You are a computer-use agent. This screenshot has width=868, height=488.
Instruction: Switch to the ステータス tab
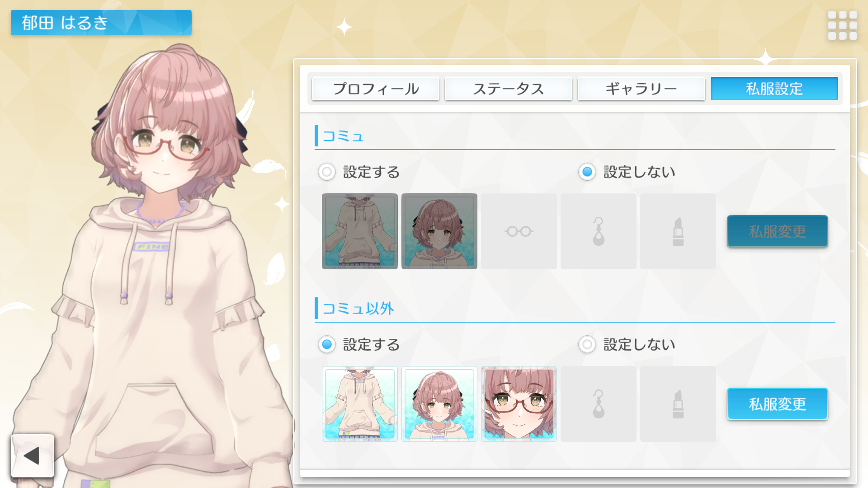pos(509,89)
